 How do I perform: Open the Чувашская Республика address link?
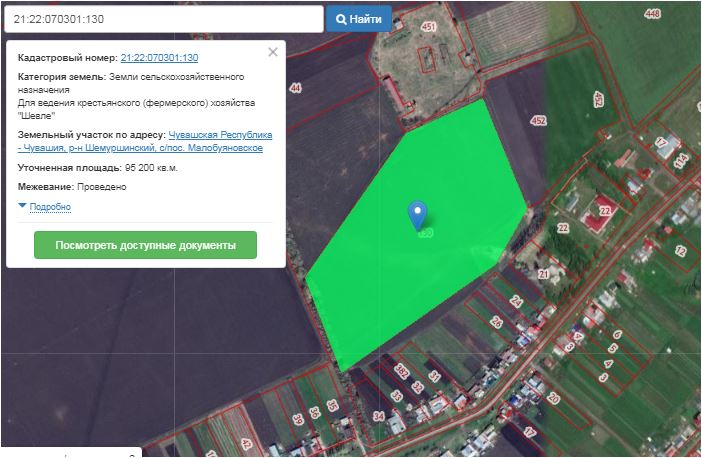coord(220,133)
